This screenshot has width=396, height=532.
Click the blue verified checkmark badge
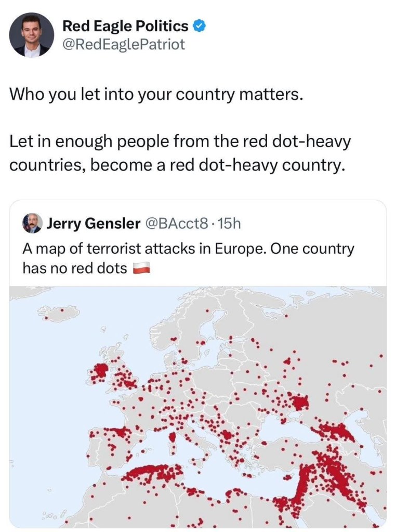point(199,25)
